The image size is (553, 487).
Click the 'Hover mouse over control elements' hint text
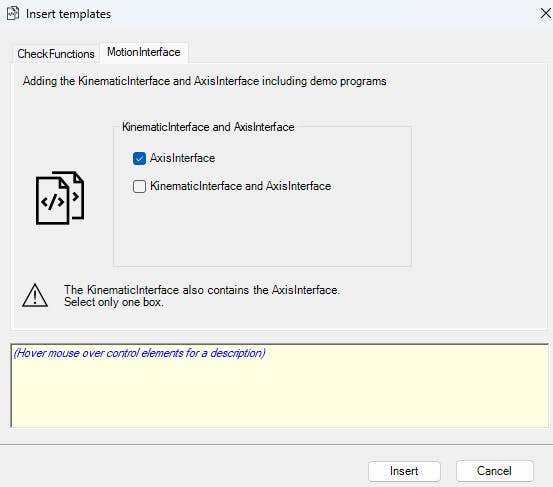140,353
